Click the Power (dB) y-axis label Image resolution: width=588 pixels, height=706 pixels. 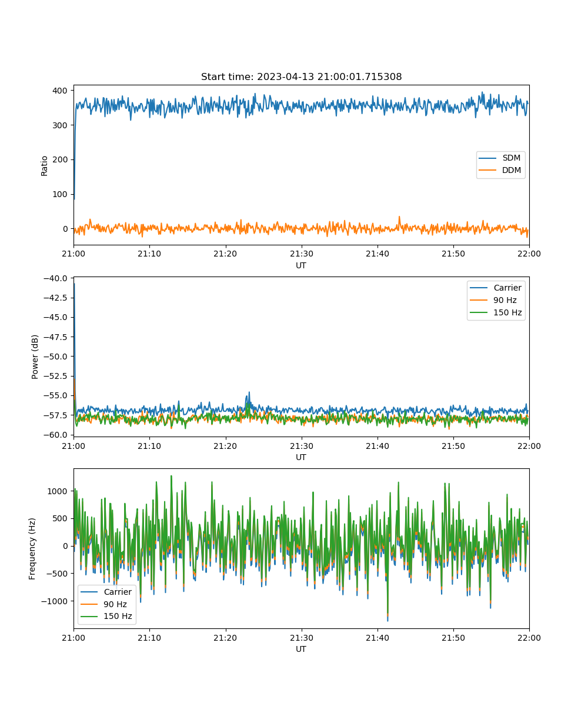(35, 357)
